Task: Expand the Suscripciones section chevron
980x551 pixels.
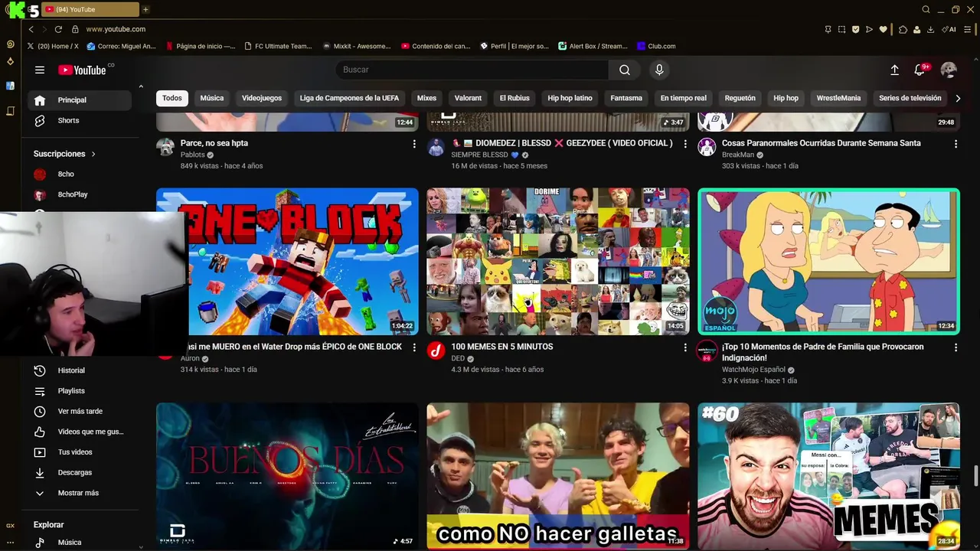Action: coord(93,154)
